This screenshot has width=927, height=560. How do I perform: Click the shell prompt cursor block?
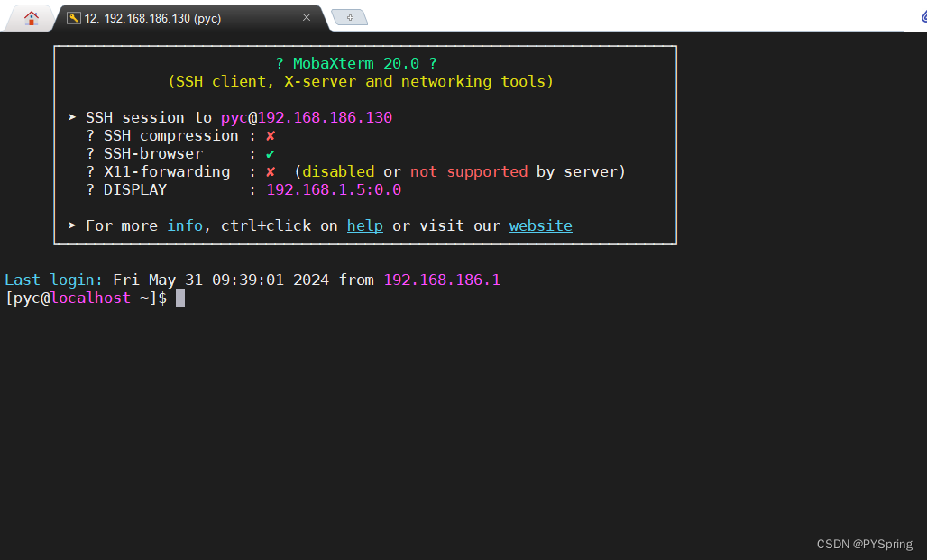[180, 298]
